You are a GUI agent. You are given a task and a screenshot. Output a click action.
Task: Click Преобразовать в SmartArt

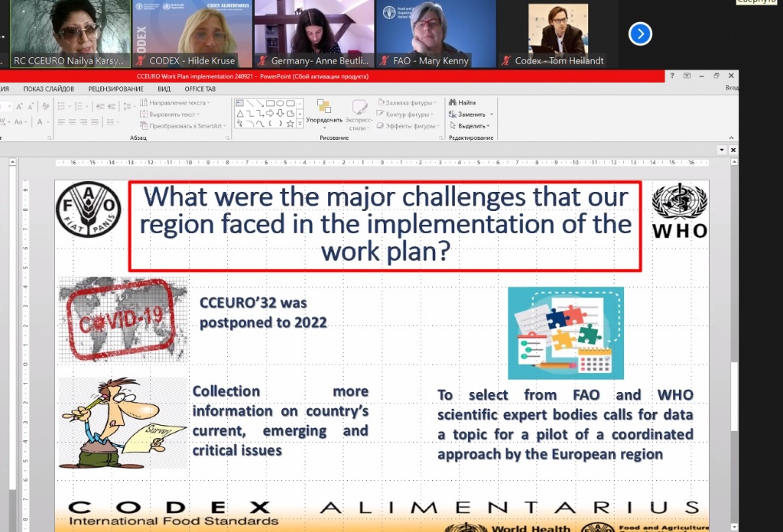tap(184, 126)
